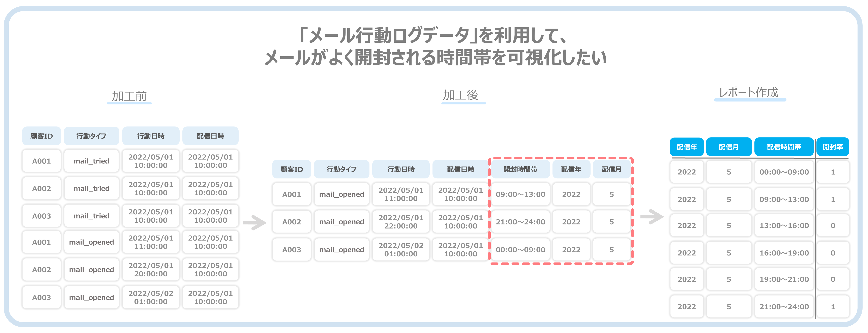Select the 配信時間帯 report header
This screenshot has height=333, width=868.
(784, 147)
